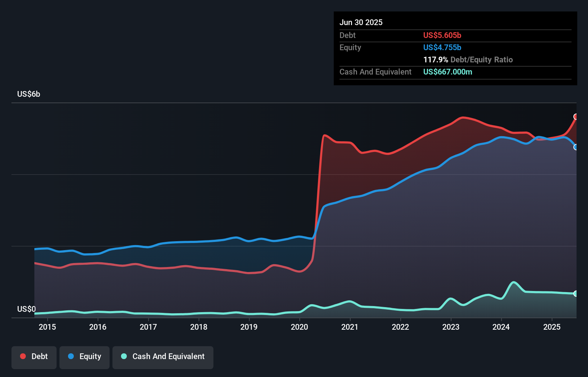
Task: Click the Cash And Equivalent tooltip row label
Action: (375, 72)
